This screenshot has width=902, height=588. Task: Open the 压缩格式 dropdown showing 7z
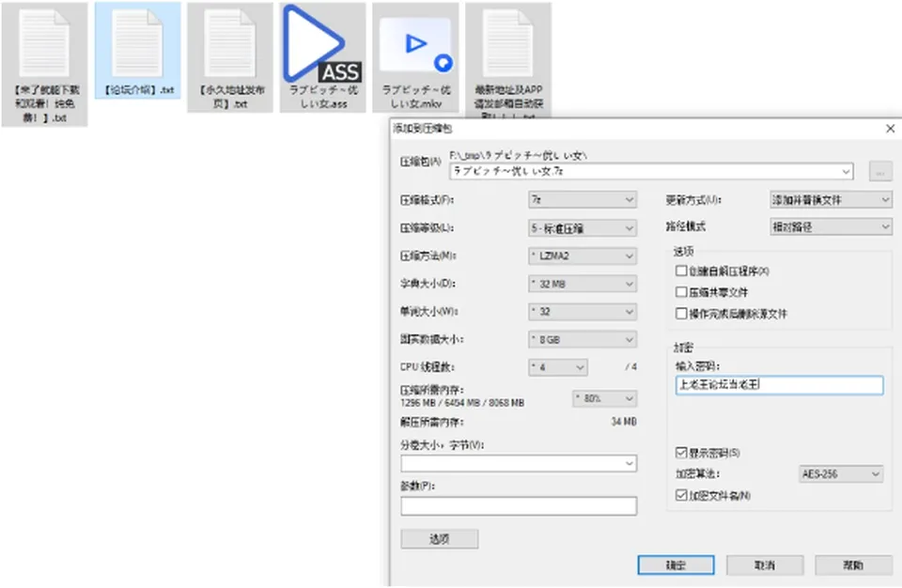tap(583, 200)
